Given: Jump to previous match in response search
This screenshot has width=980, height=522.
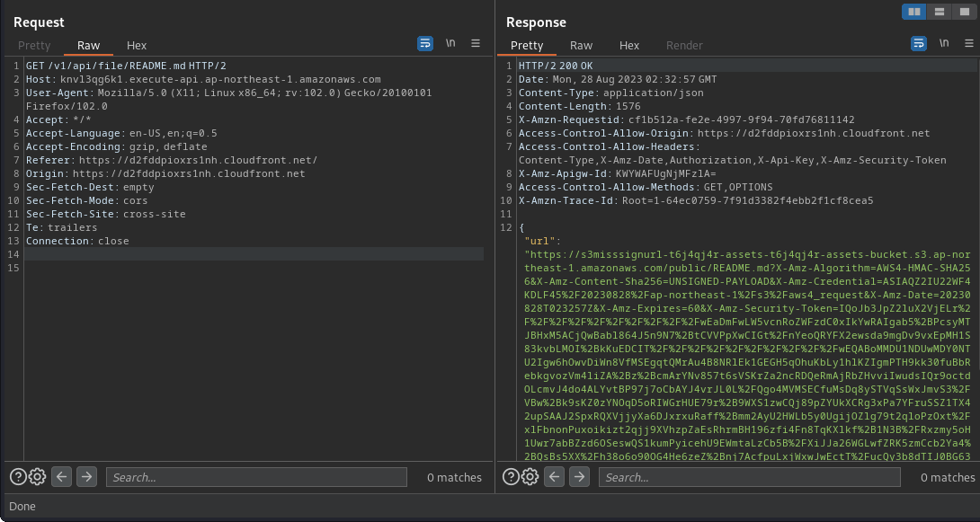Looking at the screenshot, I should [555, 477].
